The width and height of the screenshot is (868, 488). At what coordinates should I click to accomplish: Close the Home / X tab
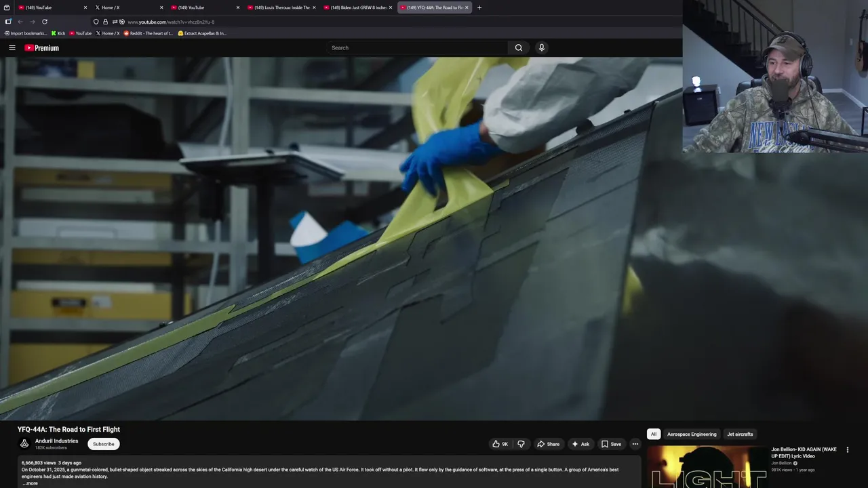click(161, 7)
